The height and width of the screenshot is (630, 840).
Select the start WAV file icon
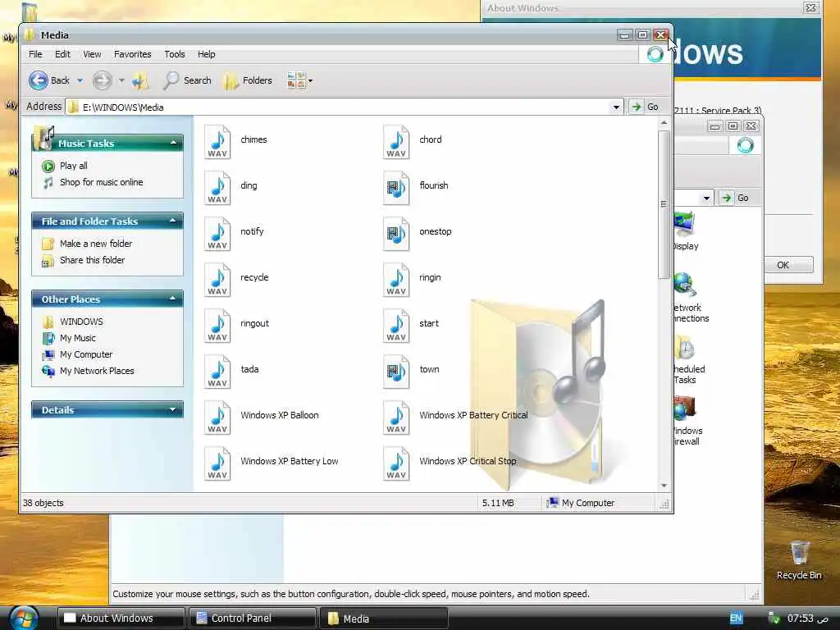(396, 326)
